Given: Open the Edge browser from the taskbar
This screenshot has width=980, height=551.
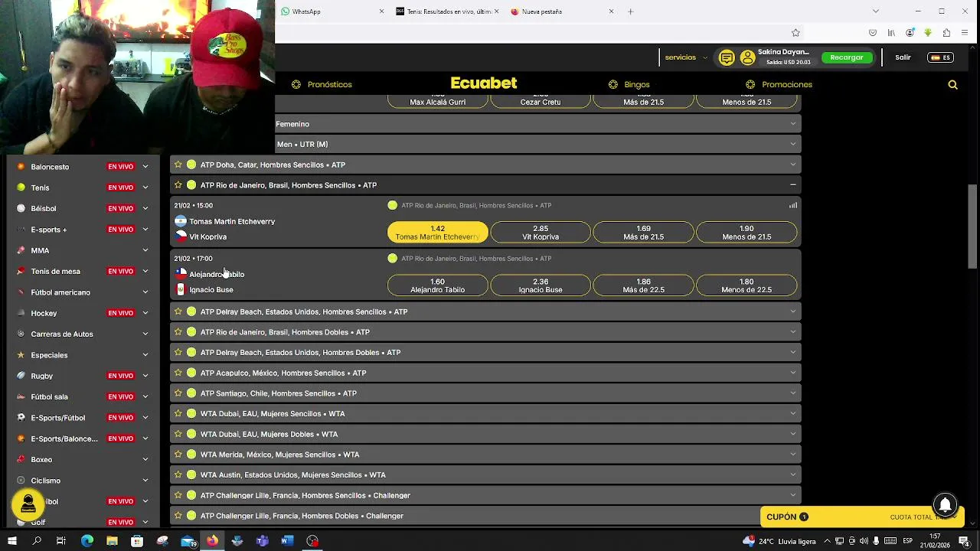Looking at the screenshot, I should click(x=87, y=541).
